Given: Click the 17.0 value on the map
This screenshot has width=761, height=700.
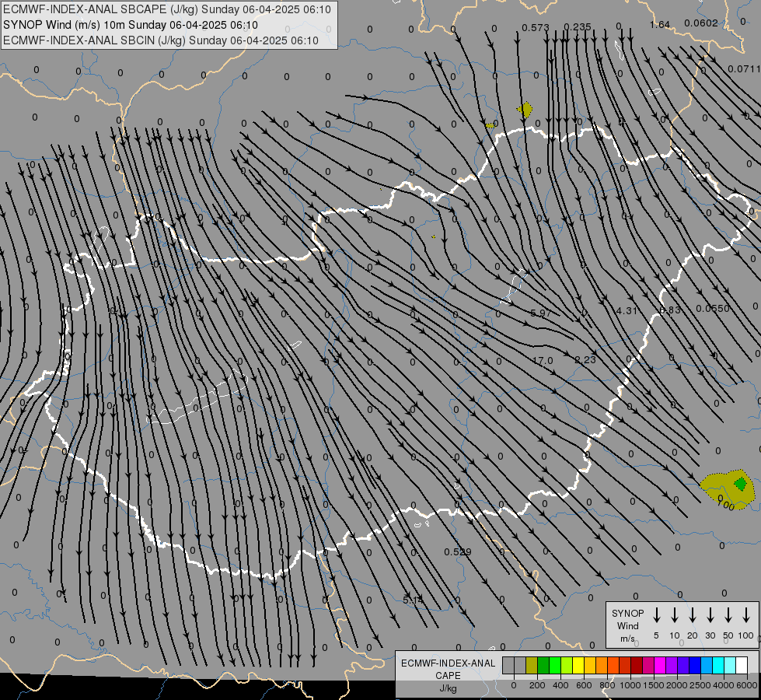Looking at the screenshot, I should (543, 360).
